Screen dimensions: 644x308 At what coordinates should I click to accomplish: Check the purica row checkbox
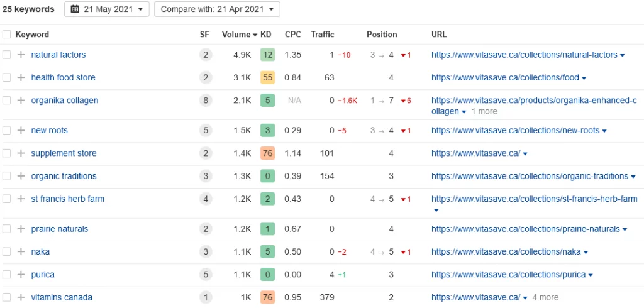6,275
